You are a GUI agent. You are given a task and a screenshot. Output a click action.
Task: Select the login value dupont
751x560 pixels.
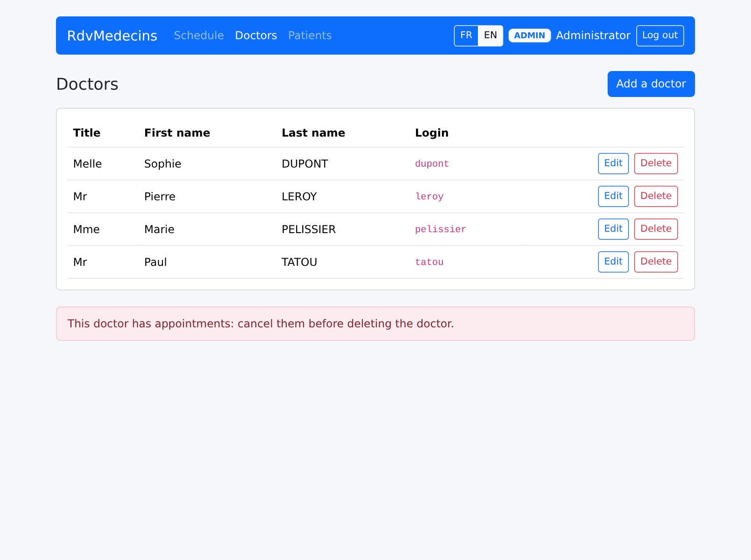click(432, 164)
